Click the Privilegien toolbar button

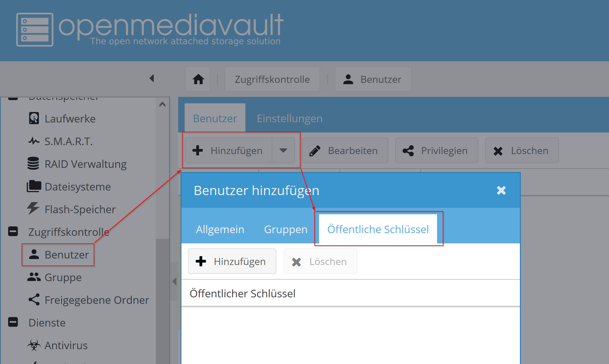pyautogui.click(x=437, y=151)
